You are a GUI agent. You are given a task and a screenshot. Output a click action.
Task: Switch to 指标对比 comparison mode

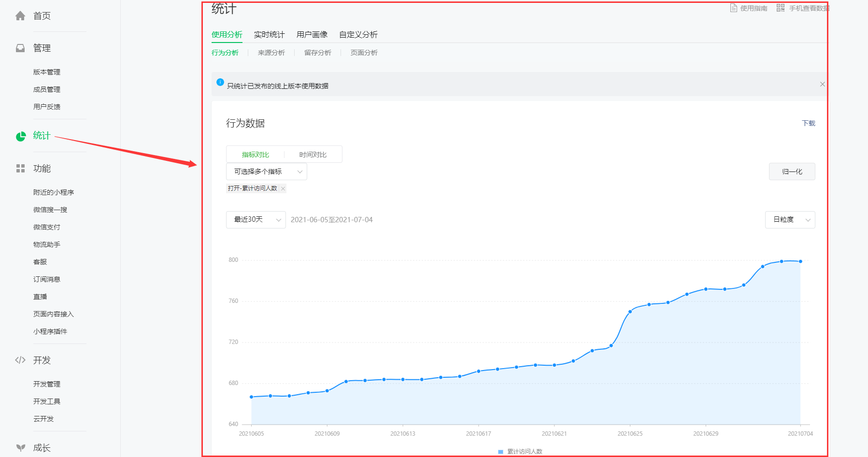pos(256,155)
